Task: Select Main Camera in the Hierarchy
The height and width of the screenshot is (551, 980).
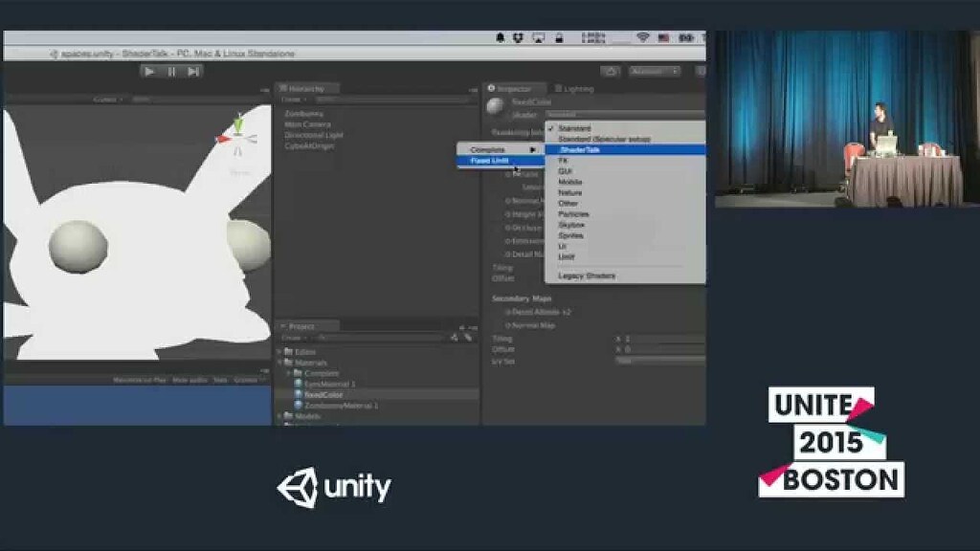Action: tap(307, 124)
